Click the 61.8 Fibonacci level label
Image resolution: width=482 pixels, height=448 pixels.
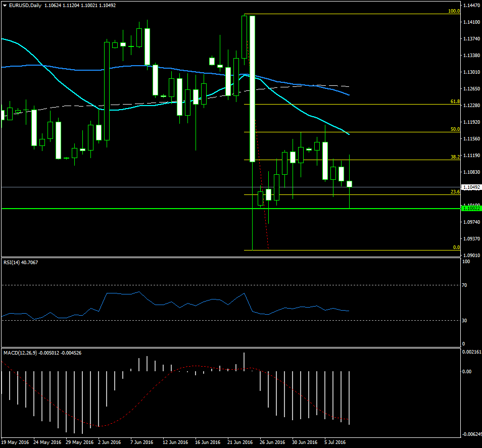[455, 102]
